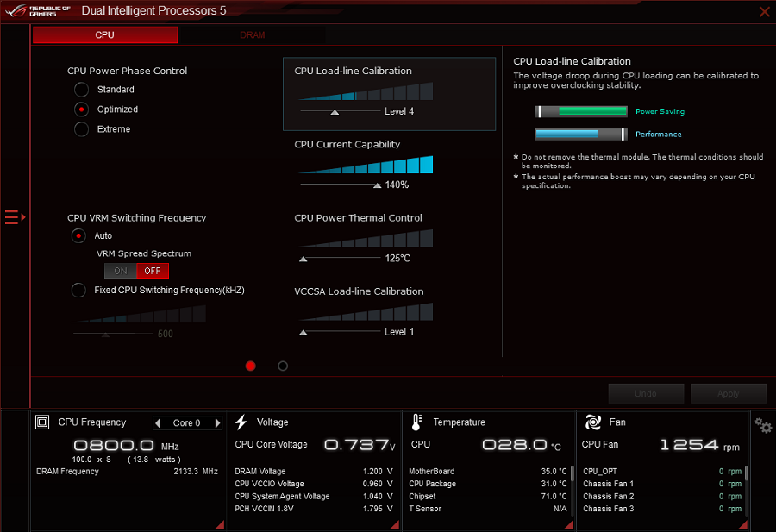Image resolution: width=776 pixels, height=532 pixels.
Task: Click the PCH VCCIN 1.8V row
Action: click(x=314, y=508)
